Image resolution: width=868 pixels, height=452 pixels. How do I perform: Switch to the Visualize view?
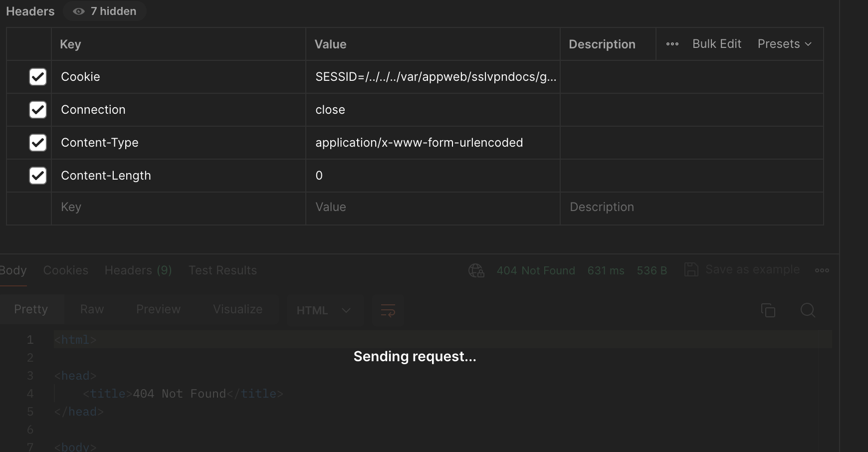[x=238, y=309]
